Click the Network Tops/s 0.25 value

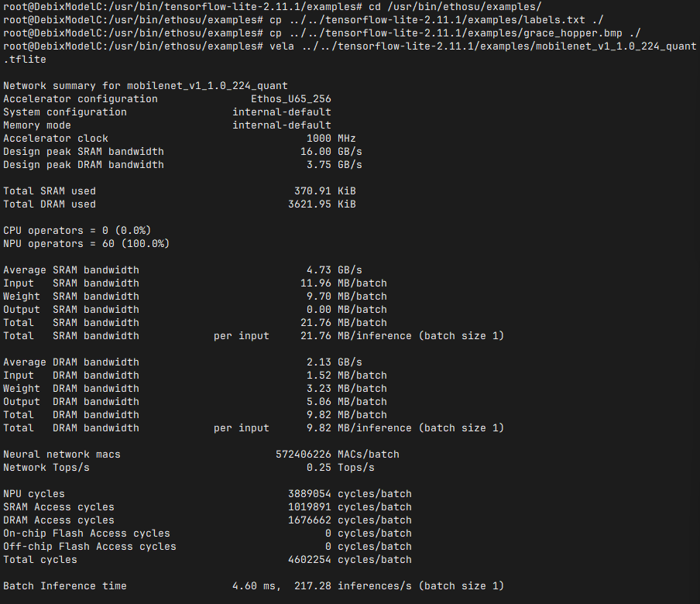319,468
